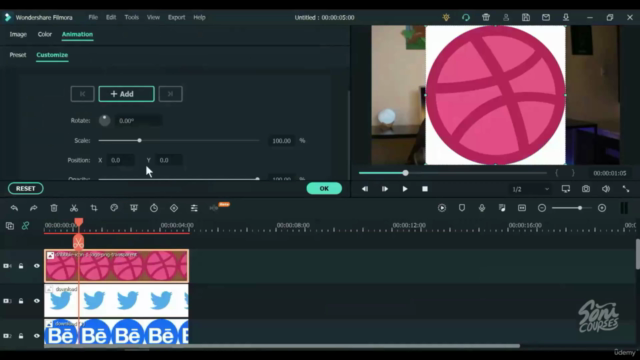Open the Edit menu
This screenshot has width=640, height=360.
111,18
